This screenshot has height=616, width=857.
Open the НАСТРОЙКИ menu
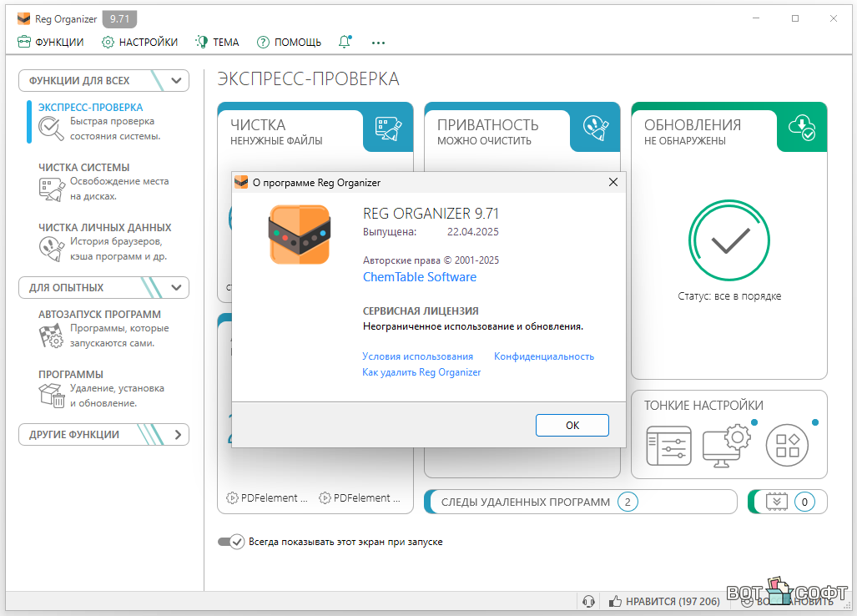140,42
